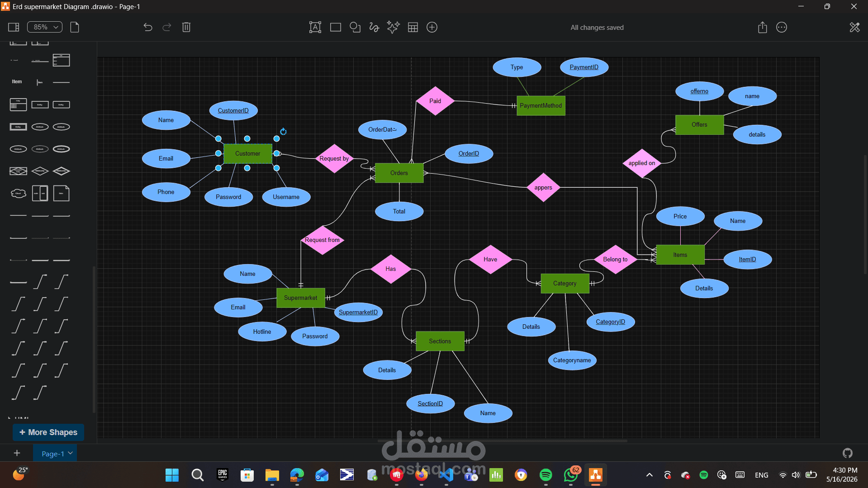
Task: Open the Shapes picker tool
Action: (355, 27)
